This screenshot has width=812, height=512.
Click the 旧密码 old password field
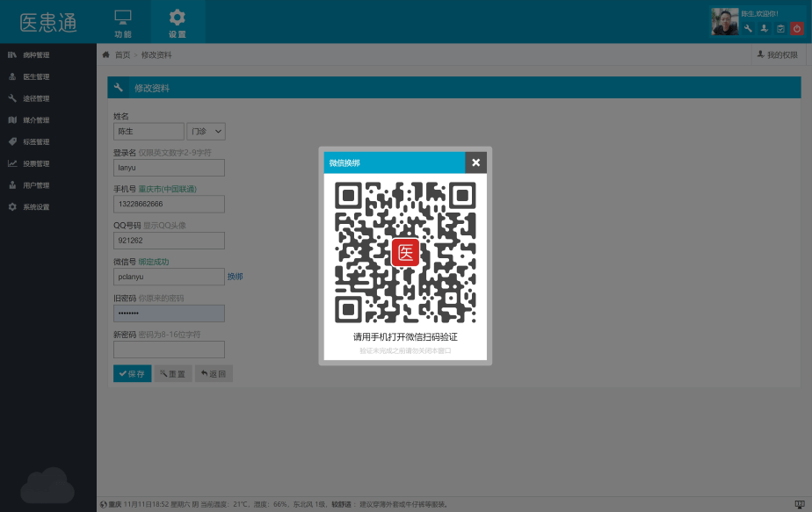pyautogui.click(x=169, y=314)
